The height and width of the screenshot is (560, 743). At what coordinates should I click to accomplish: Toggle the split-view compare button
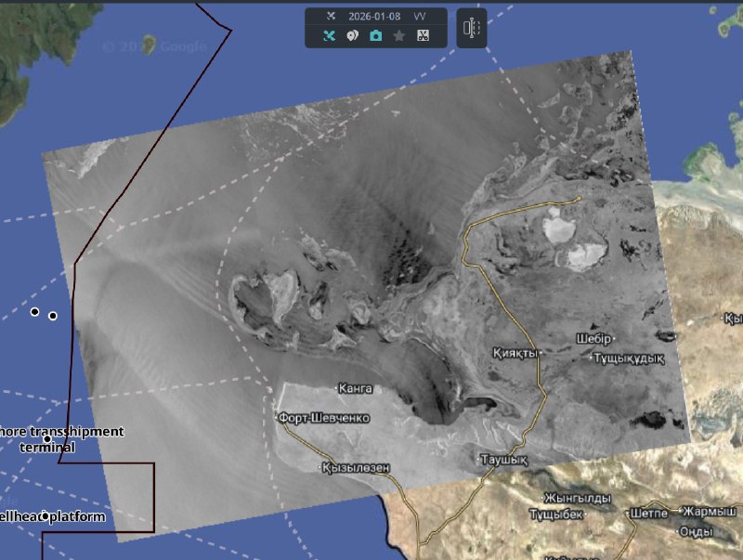click(x=472, y=29)
